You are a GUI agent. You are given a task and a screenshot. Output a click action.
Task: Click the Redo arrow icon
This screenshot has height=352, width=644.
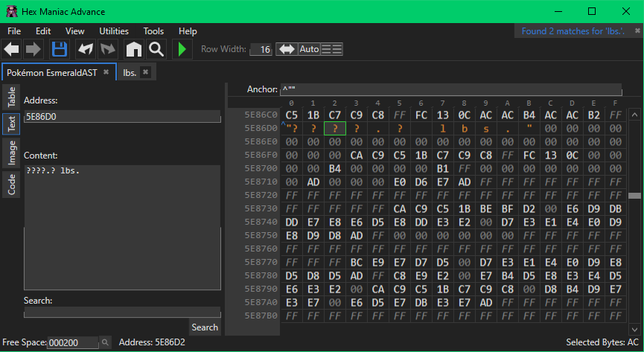point(108,50)
